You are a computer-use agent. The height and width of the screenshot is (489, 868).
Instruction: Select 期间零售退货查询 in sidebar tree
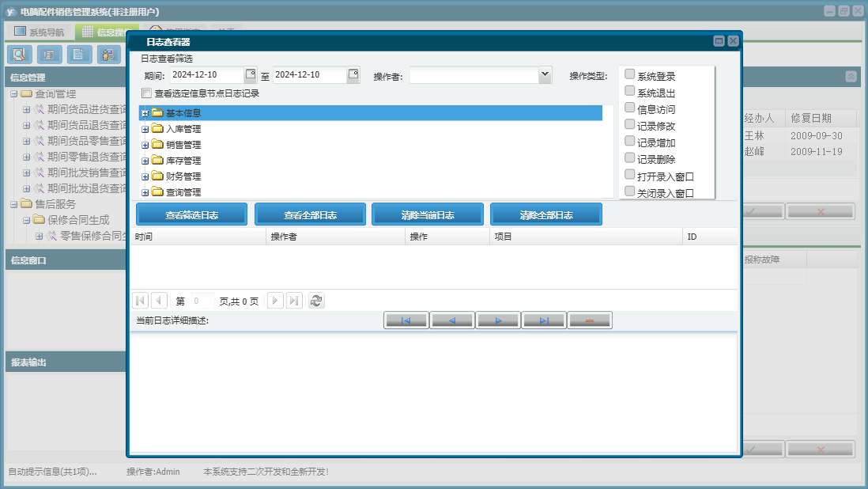pos(87,157)
